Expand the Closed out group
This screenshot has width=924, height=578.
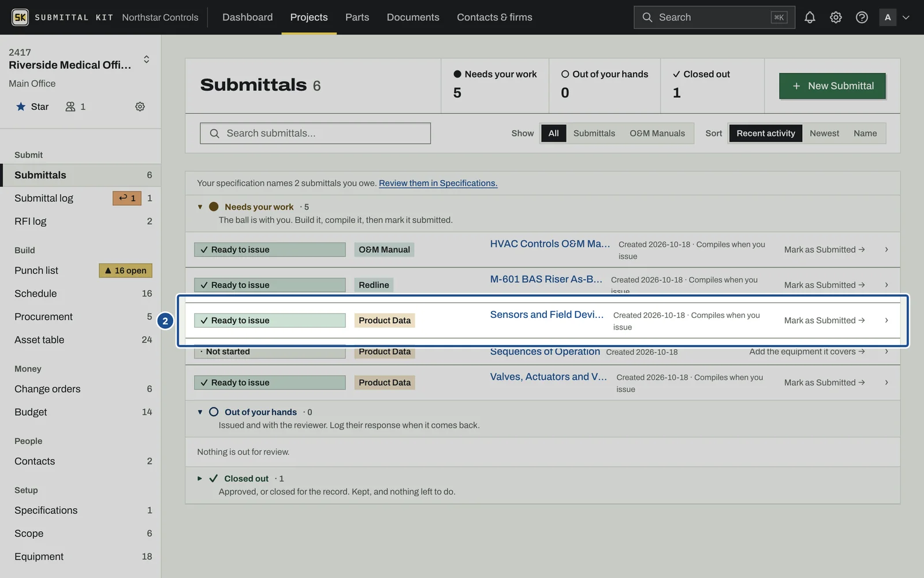tap(200, 479)
